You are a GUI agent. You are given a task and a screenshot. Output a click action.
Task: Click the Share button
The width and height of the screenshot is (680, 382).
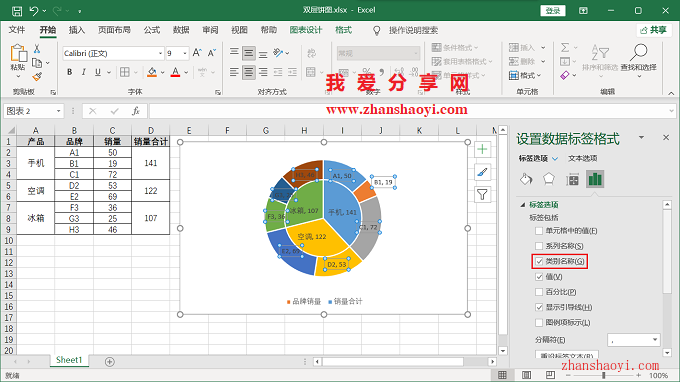654,30
